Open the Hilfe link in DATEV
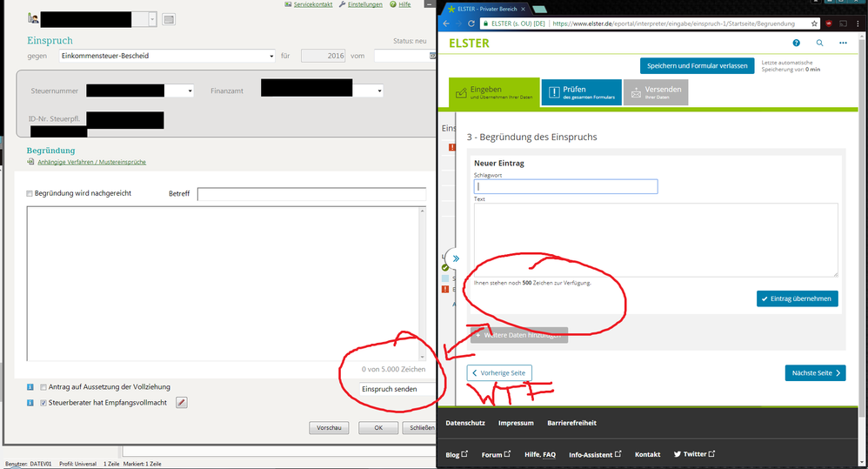 (404, 4)
